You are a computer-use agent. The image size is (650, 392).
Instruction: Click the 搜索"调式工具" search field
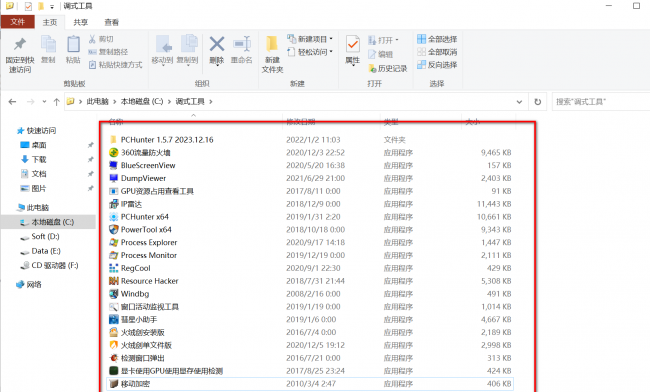coord(600,102)
